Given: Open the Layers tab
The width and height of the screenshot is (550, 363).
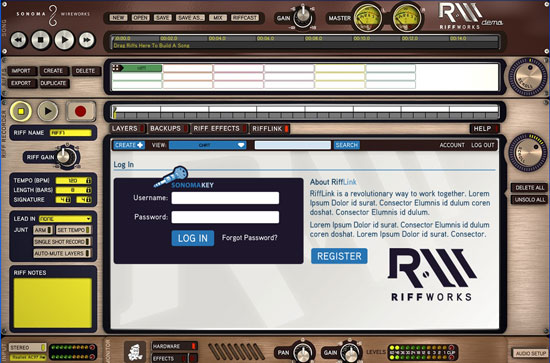Looking at the screenshot, I should pos(127,129).
